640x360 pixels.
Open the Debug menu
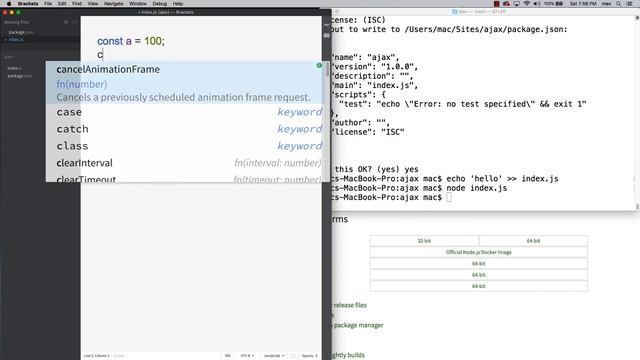coord(160,4)
